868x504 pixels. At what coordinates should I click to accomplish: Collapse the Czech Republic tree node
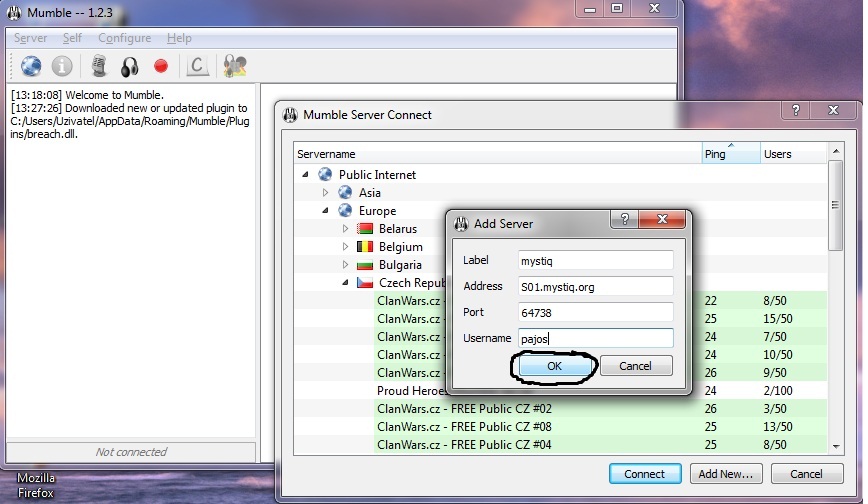pyautogui.click(x=345, y=282)
